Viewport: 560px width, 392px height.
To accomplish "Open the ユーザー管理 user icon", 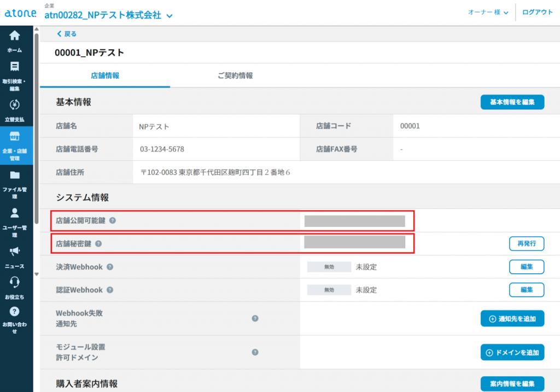I will 15,213.
